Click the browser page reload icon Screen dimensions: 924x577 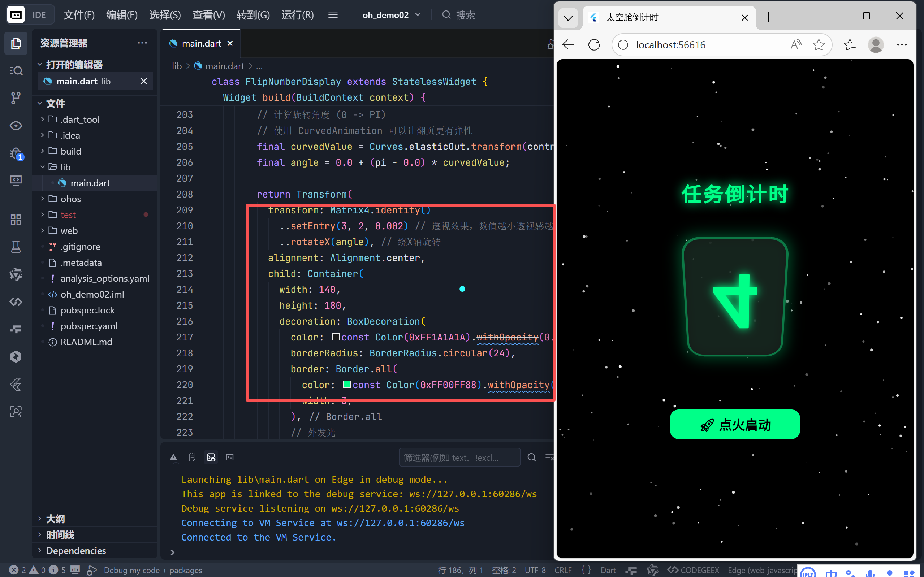pyautogui.click(x=594, y=45)
